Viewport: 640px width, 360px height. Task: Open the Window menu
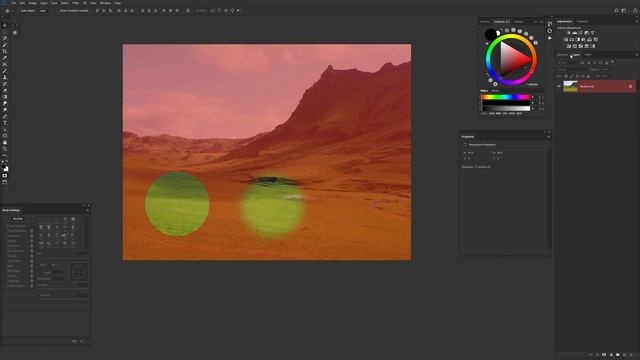pyautogui.click(x=105, y=3)
